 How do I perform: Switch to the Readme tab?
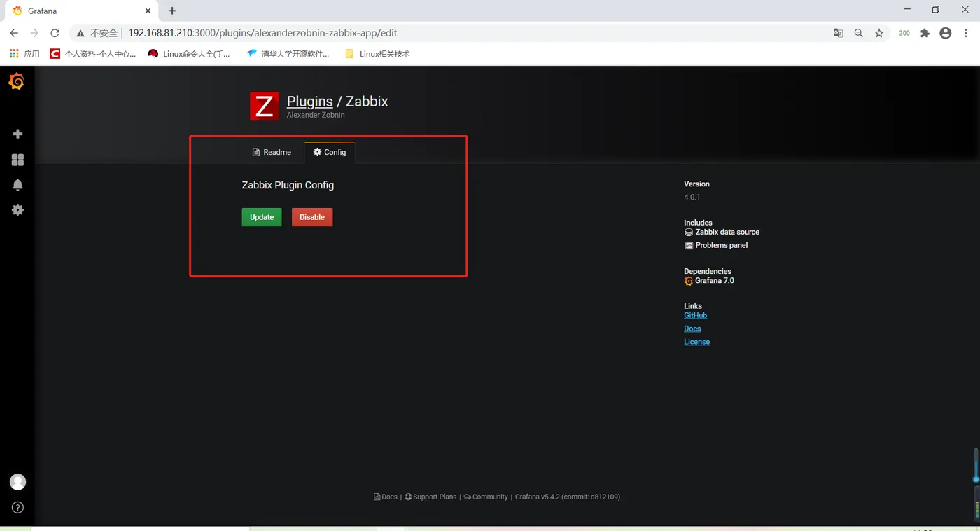click(272, 152)
